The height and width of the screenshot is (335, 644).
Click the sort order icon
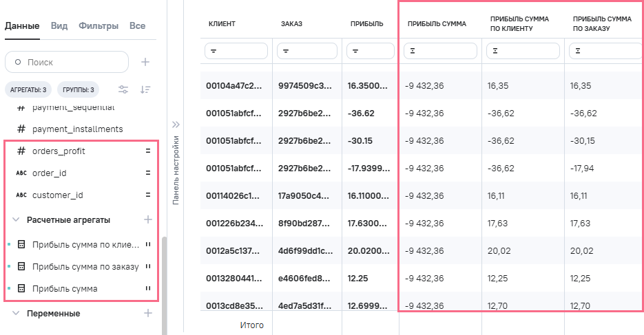coord(145,89)
